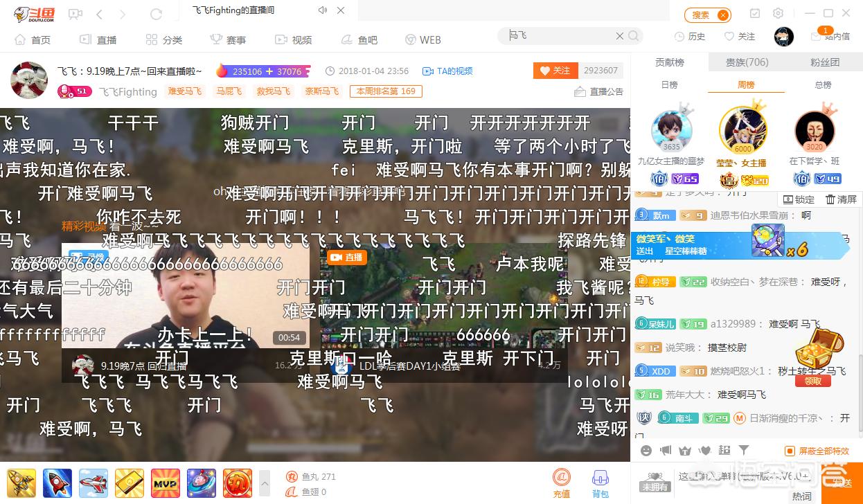Click the camera broadcast icon beside the logo

(x=75, y=14)
